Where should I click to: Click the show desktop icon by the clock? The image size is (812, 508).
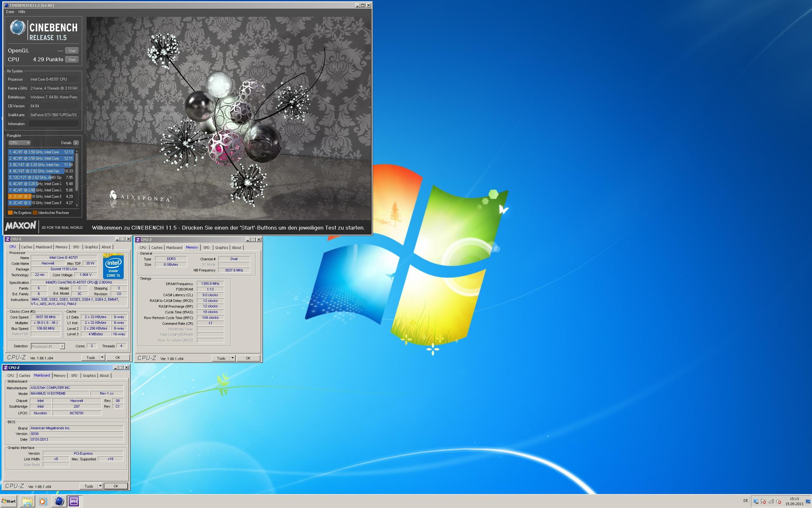click(x=808, y=502)
